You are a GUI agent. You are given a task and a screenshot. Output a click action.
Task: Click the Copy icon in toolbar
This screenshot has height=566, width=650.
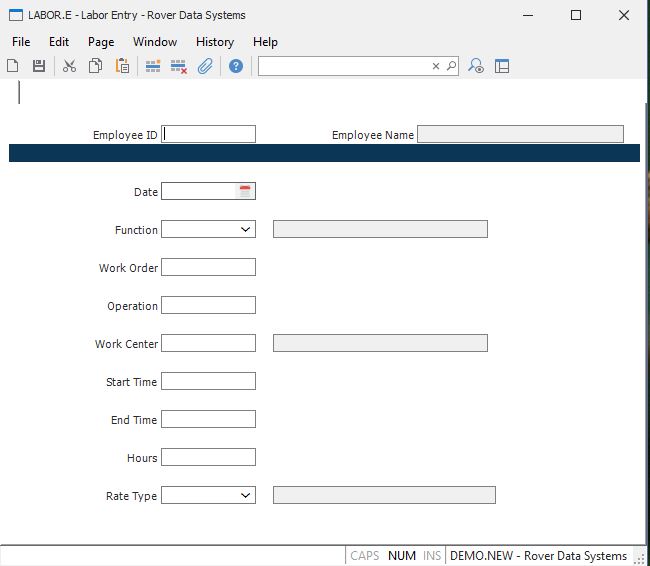(x=95, y=66)
